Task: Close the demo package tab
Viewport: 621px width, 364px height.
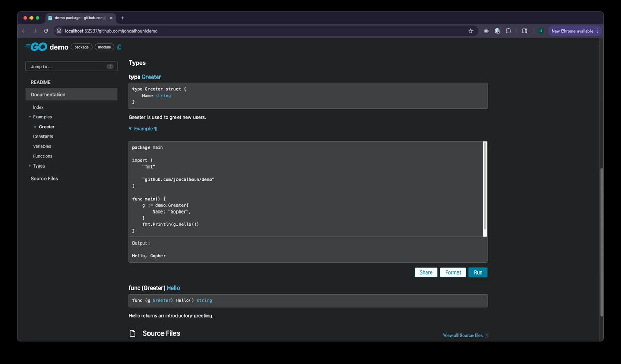Action: pos(111,18)
